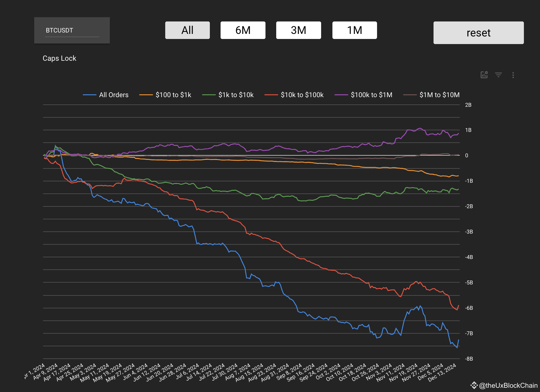Screen dimensions: 540x392
Task: Click inside the BTCUSDT text field
Action: tap(72, 30)
